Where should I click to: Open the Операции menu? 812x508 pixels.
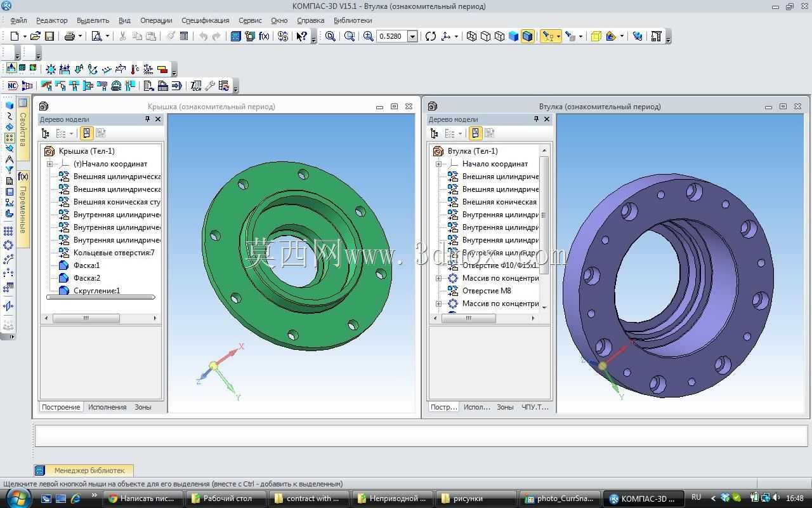click(156, 20)
